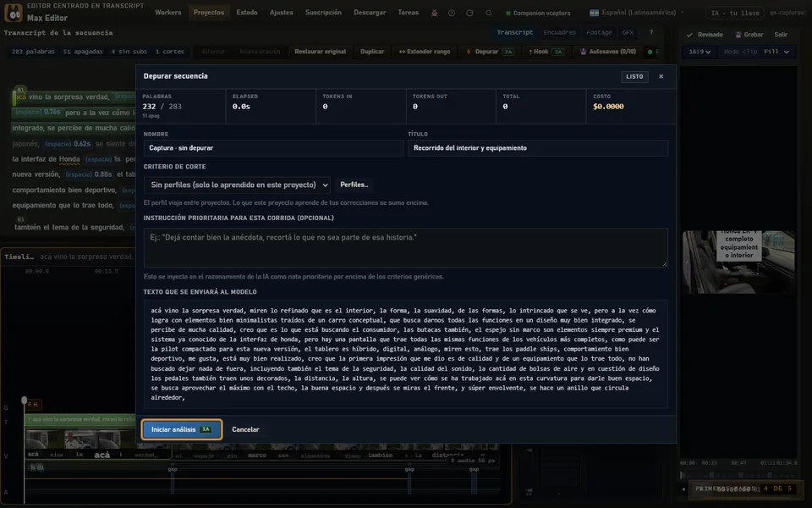Open the help circle icon in top bar
Screen dimensions: 812x508
click(452, 13)
